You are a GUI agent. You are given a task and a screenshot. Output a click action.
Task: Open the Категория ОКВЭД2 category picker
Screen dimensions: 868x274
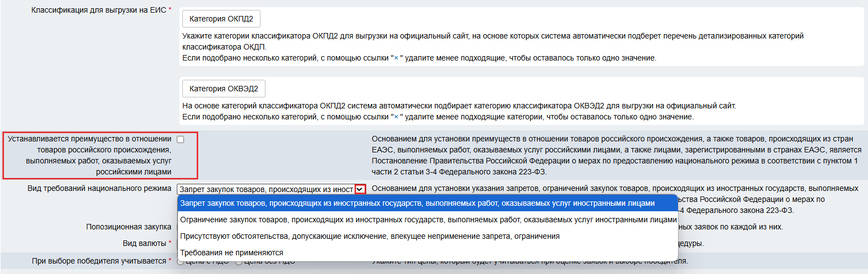(x=223, y=89)
